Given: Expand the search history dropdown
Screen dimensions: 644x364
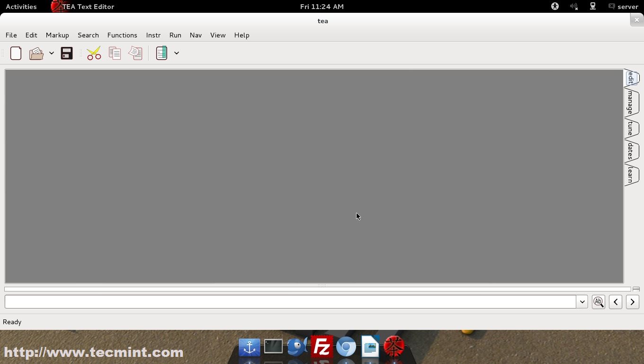Looking at the screenshot, I should point(582,302).
